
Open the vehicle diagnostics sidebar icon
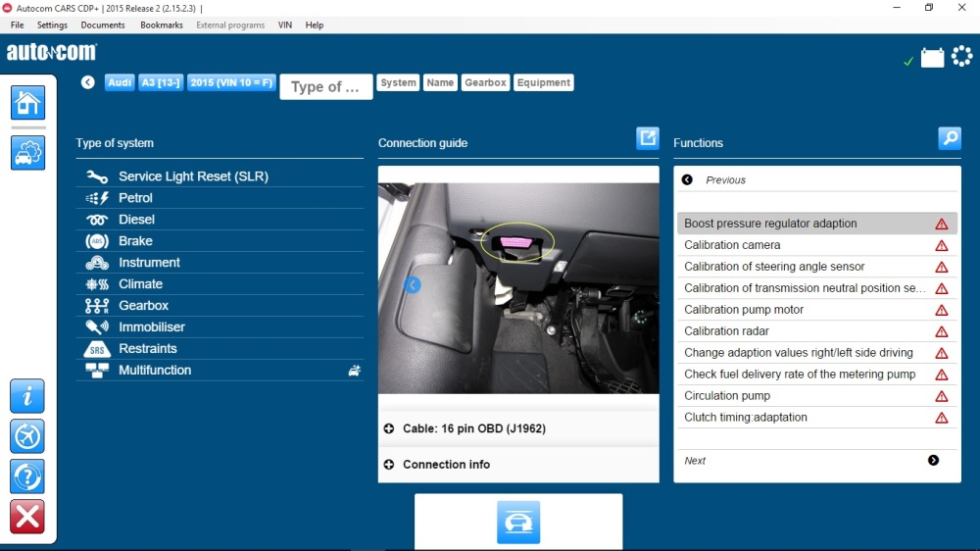[x=27, y=153]
